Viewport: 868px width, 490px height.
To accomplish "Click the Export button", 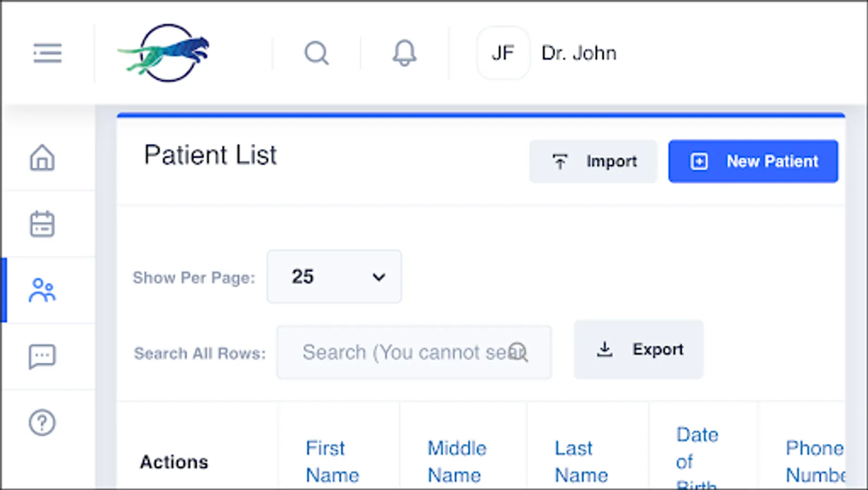I will [638, 350].
